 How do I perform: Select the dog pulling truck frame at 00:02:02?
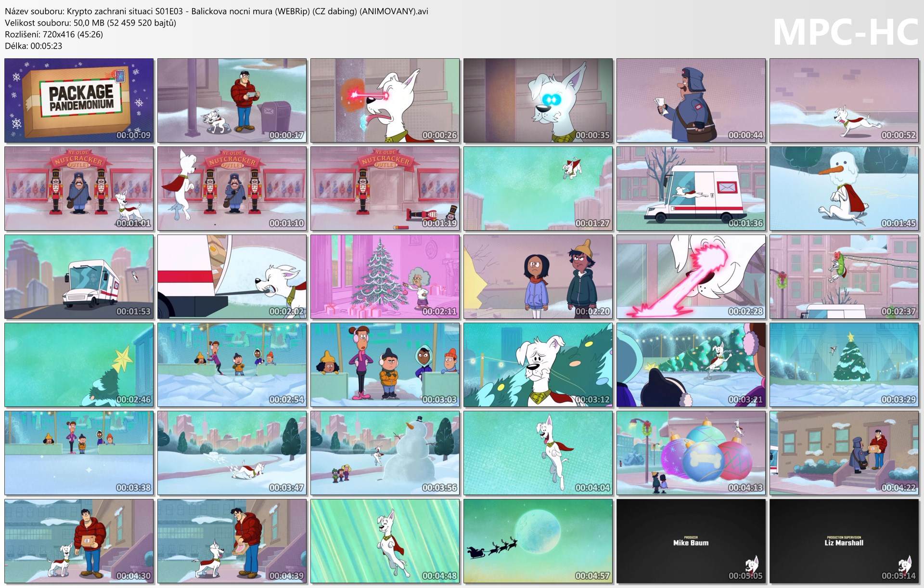[x=232, y=277]
